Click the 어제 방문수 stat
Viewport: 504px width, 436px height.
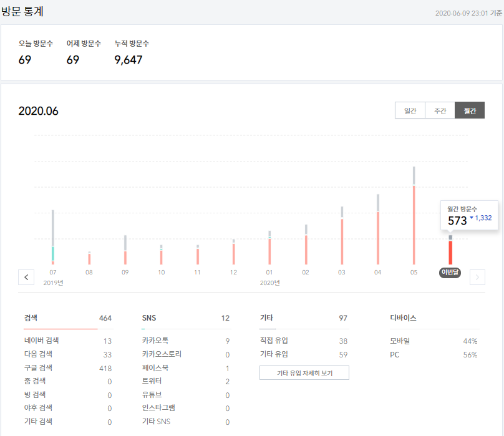[84, 52]
